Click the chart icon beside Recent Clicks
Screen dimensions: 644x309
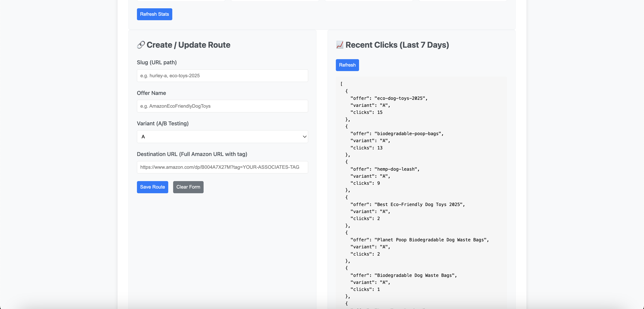pyautogui.click(x=339, y=45)
